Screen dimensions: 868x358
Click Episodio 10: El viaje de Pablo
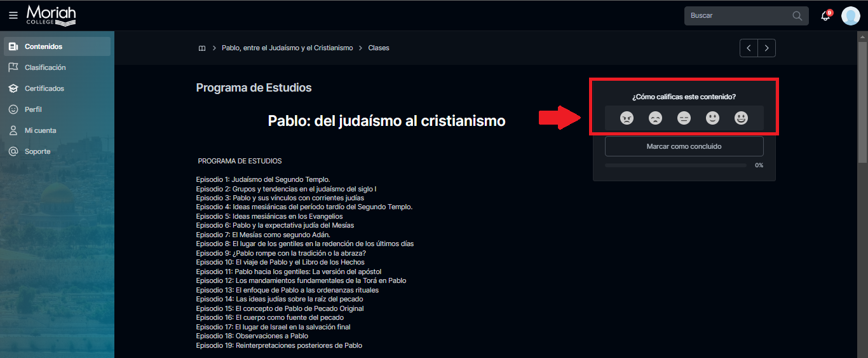pyautogui.click(x=280, y=263)
